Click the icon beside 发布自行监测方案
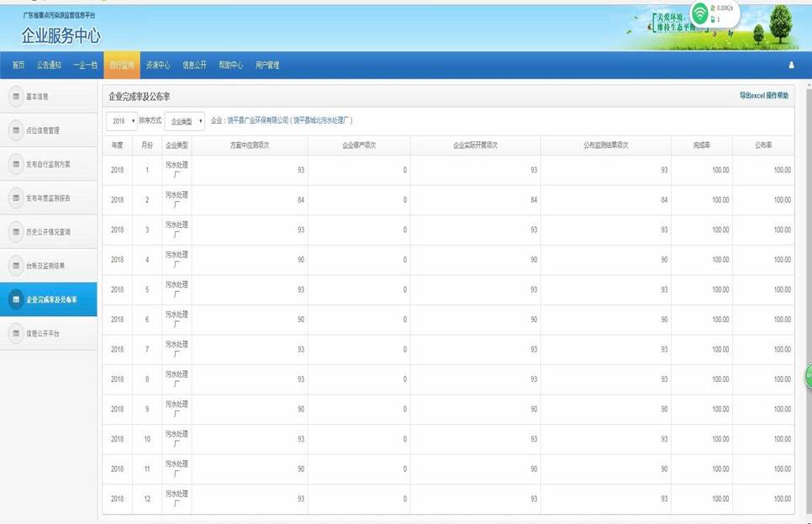Image resolution: width=812 pixels, height=524 pixels. click(x=16, y=164)
